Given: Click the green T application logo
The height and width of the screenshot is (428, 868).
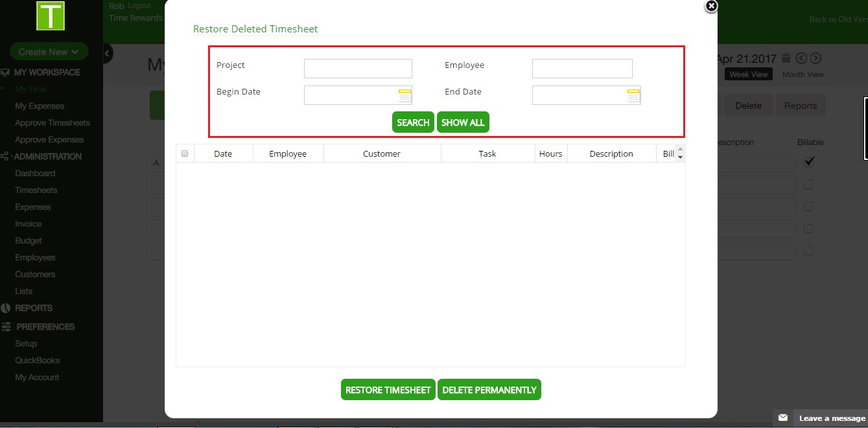Looking at the screenshot, I should tap(51, 16).
